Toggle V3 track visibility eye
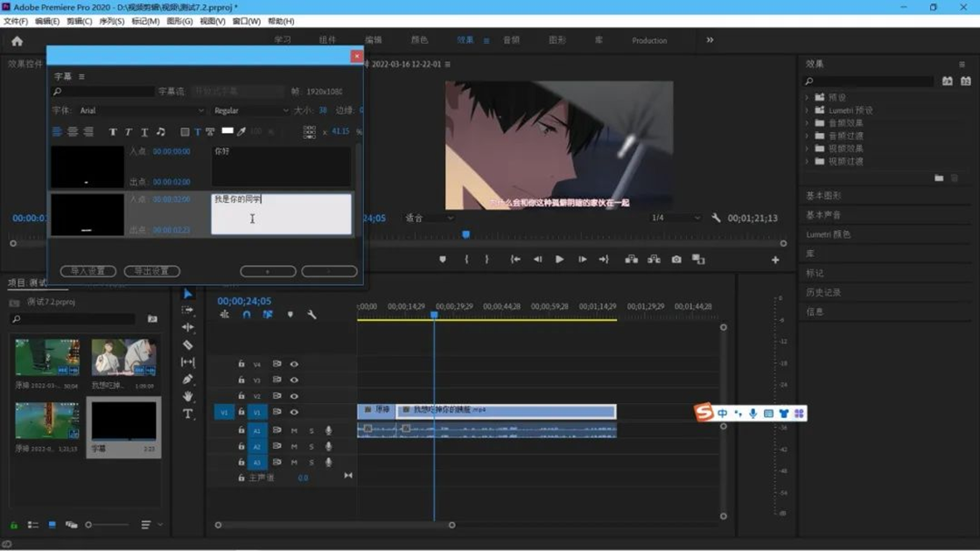 click(294, 380)
